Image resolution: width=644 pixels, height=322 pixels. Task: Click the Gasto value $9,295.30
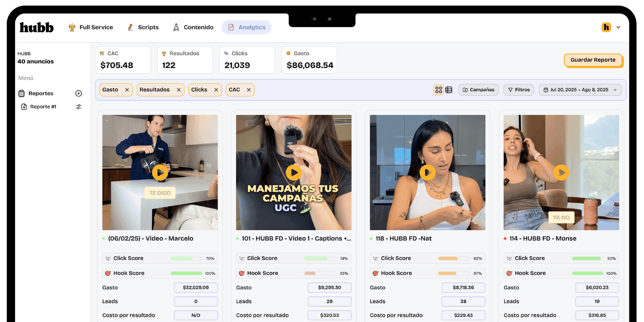click(x=329, y=287)
